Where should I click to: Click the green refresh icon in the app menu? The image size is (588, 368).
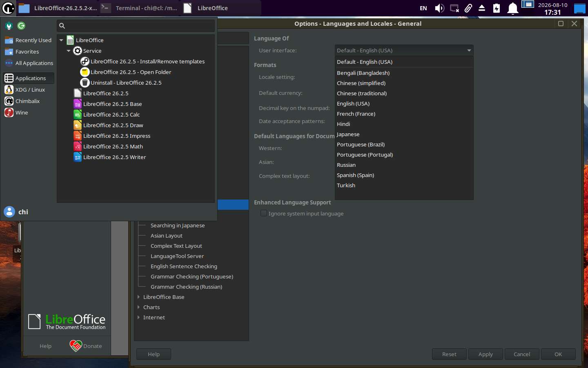(21, 26)
